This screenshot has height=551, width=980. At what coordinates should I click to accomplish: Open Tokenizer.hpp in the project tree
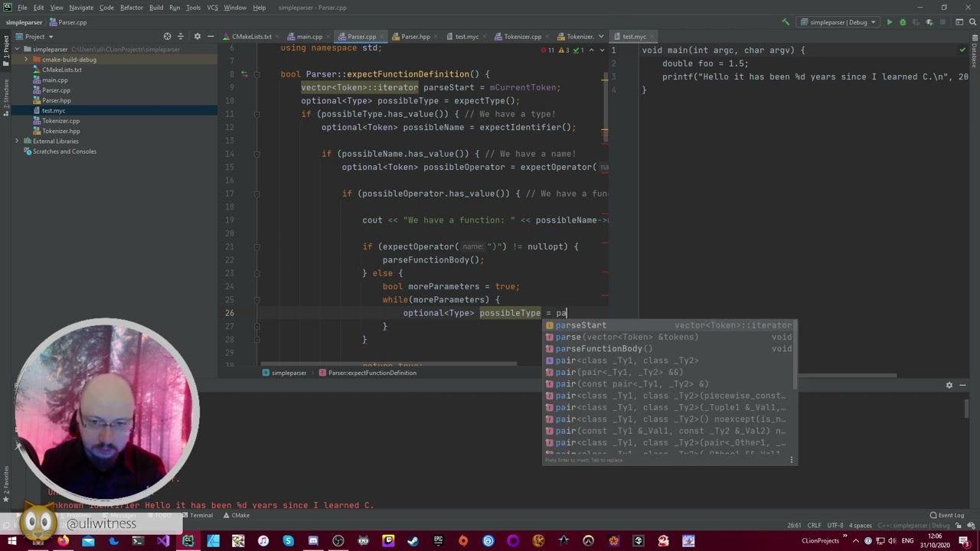click(x=61, y=131)
